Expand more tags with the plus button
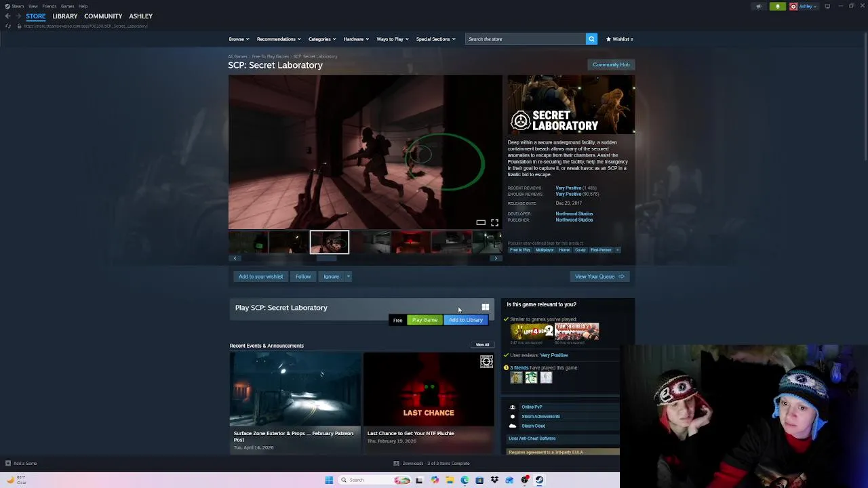This screenshot has height=488, width=868. click(617, 250)
